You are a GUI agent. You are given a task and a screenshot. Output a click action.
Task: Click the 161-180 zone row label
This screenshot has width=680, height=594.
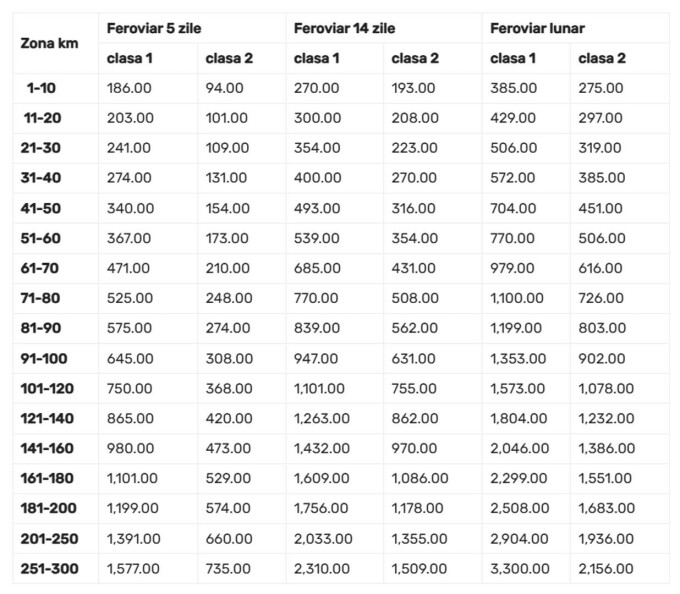point(47,479)
